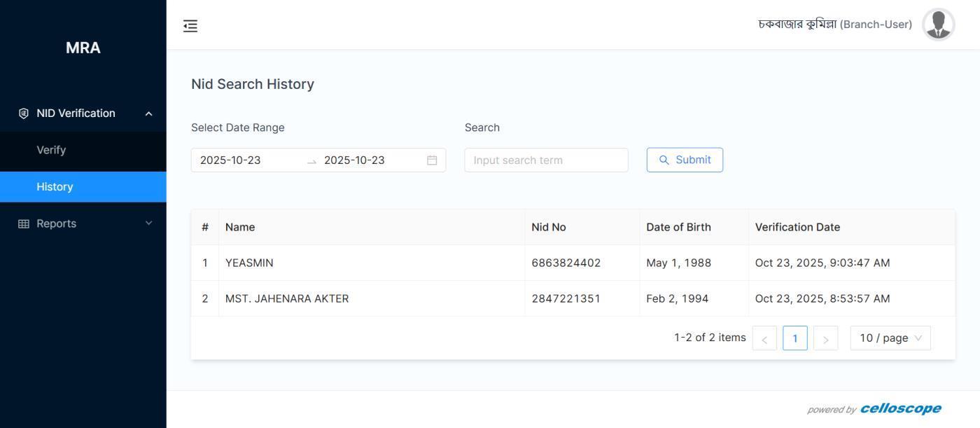Click the Reports table icon
The width and height of the screenshot is (980, 428).
tap(23, 223)
